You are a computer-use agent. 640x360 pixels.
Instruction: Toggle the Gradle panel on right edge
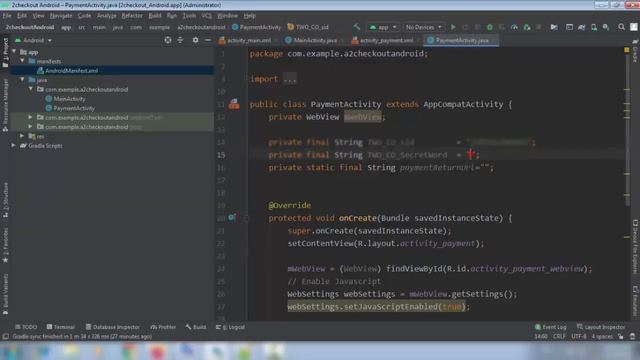point(635,51)
